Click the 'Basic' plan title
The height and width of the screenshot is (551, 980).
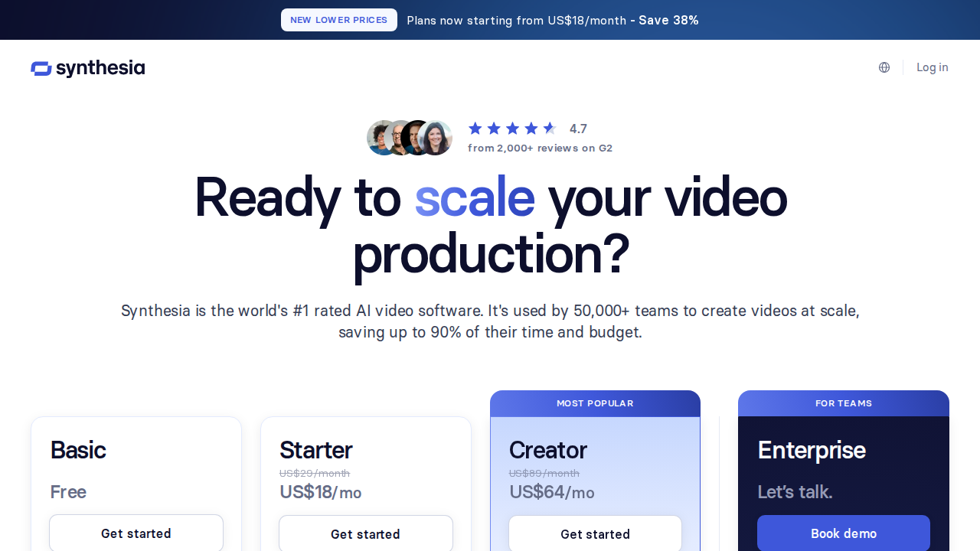[x=78, y=450]
